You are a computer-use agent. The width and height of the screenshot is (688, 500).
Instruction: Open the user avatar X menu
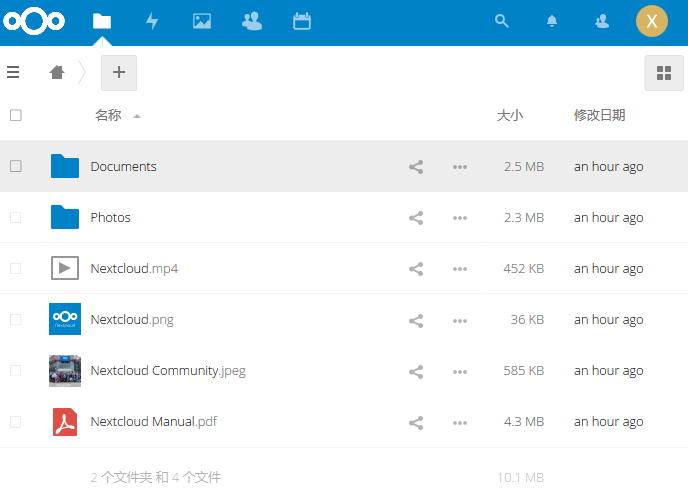tap(652, 21)
